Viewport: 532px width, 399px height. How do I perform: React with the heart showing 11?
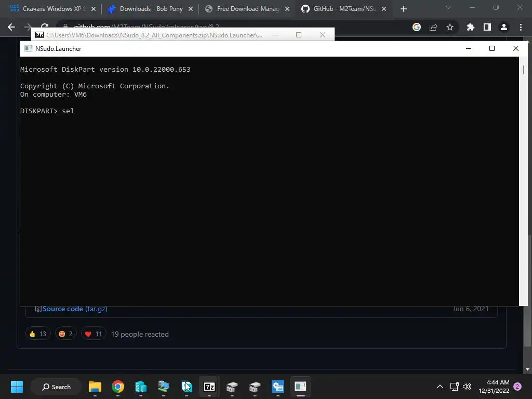tap(94, 334)
